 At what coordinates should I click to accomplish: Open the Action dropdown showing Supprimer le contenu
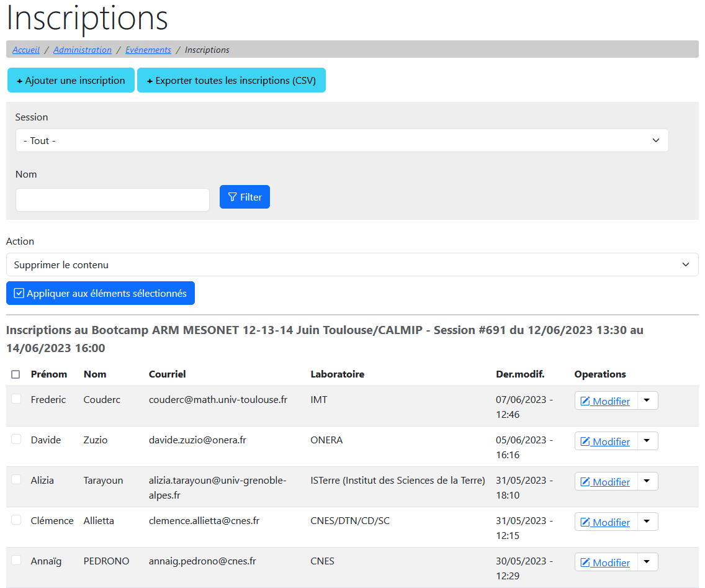tap(352, 265)
